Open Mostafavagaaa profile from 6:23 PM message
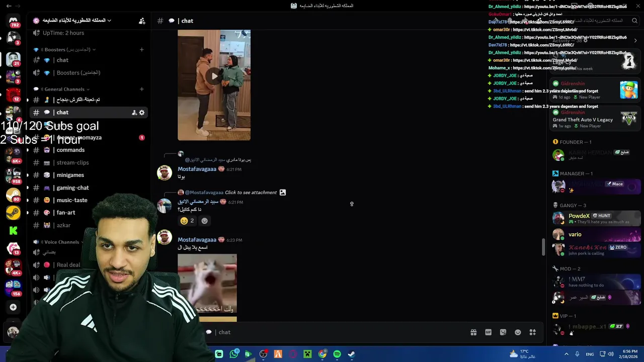The image size is (644, 362). tap(197, 240)
